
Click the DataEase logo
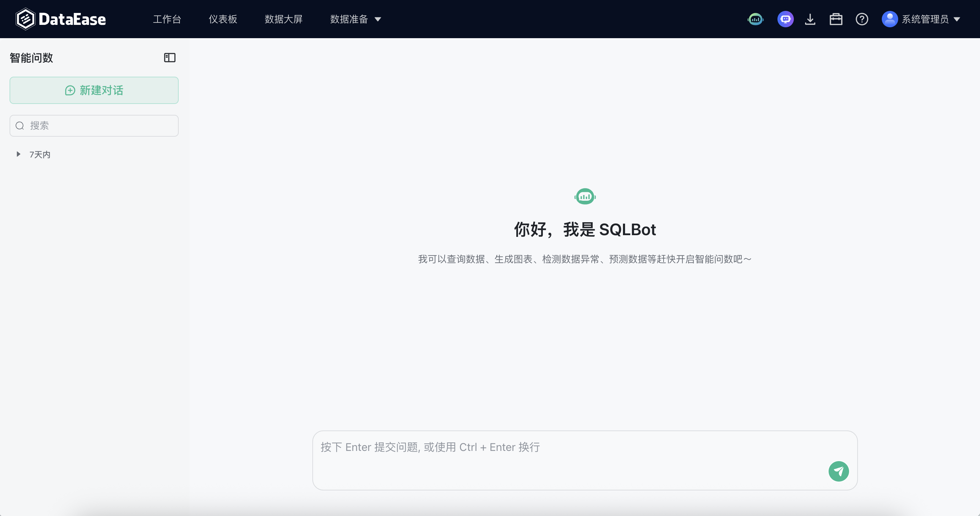pos(61,19)
